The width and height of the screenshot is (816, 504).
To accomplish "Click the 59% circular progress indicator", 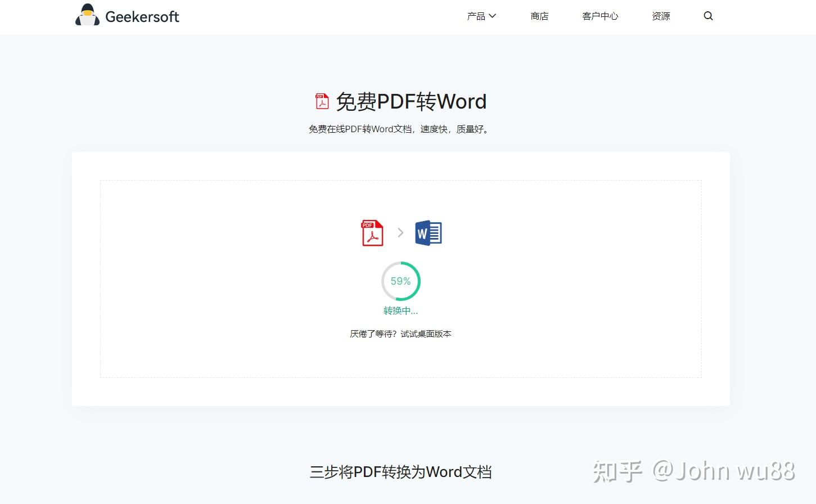I will [400, 281].
